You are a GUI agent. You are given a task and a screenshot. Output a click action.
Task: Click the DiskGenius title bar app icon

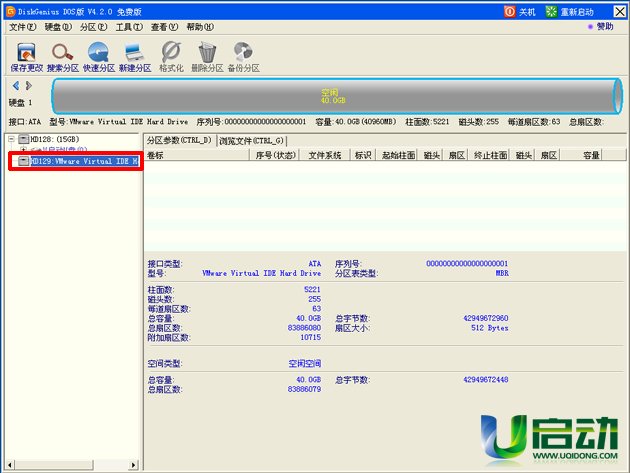(11, 11)
